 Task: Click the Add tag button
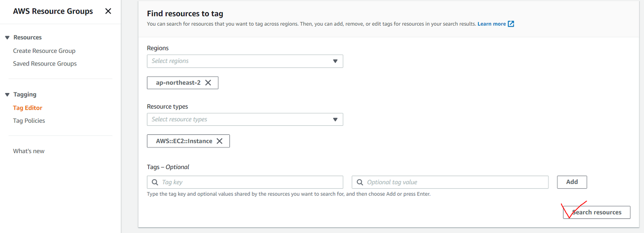tap(572, 182)
